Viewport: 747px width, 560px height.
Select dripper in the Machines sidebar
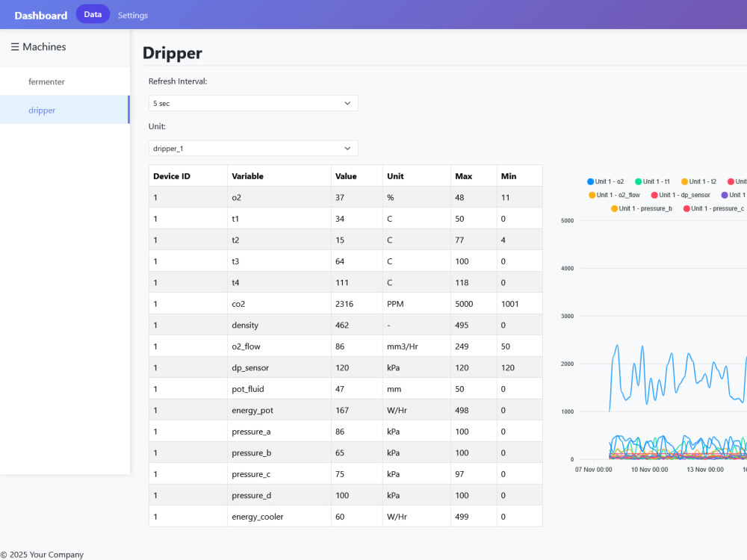coord(65,110)
